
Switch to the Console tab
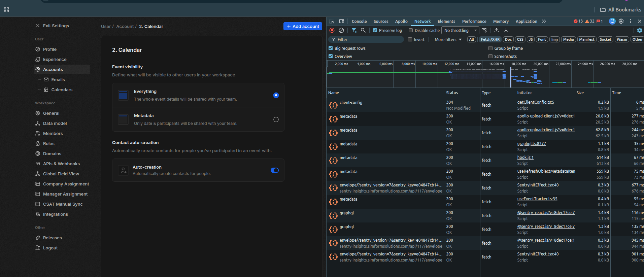click(x=359, y=21)
